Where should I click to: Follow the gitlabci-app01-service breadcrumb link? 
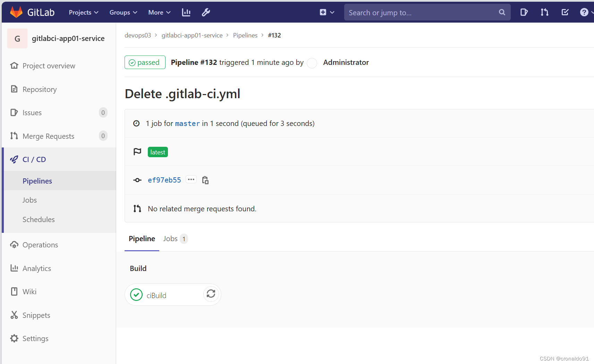click(192, 35)
